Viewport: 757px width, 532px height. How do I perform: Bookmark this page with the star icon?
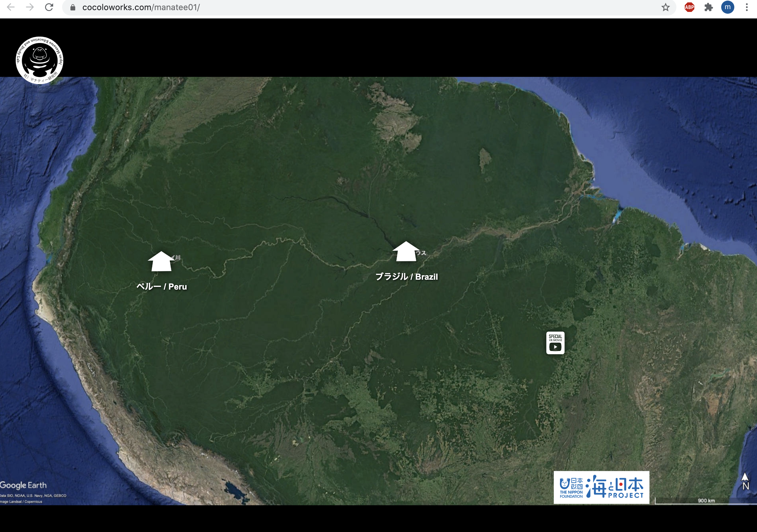(x=665, y=7)
